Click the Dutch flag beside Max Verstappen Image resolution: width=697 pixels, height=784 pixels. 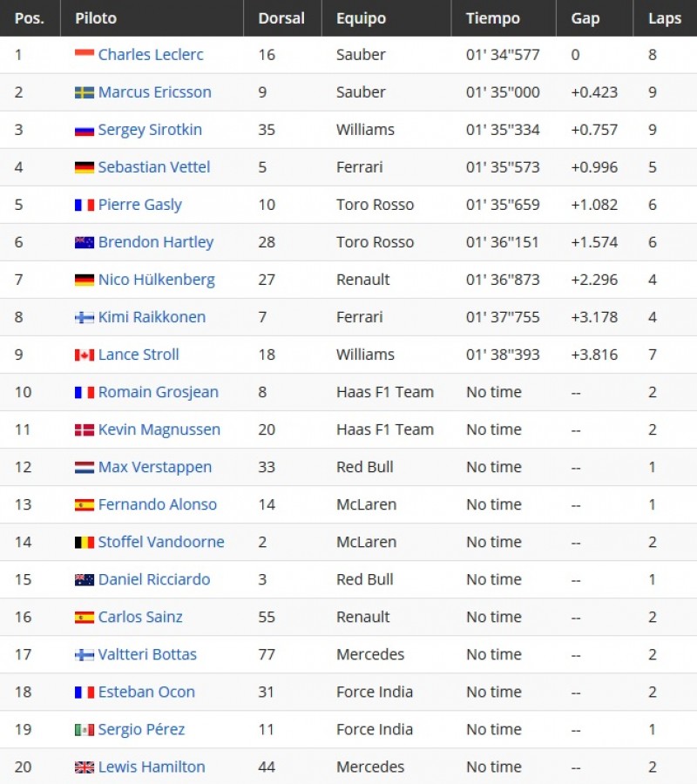click(x=84, y=468)
